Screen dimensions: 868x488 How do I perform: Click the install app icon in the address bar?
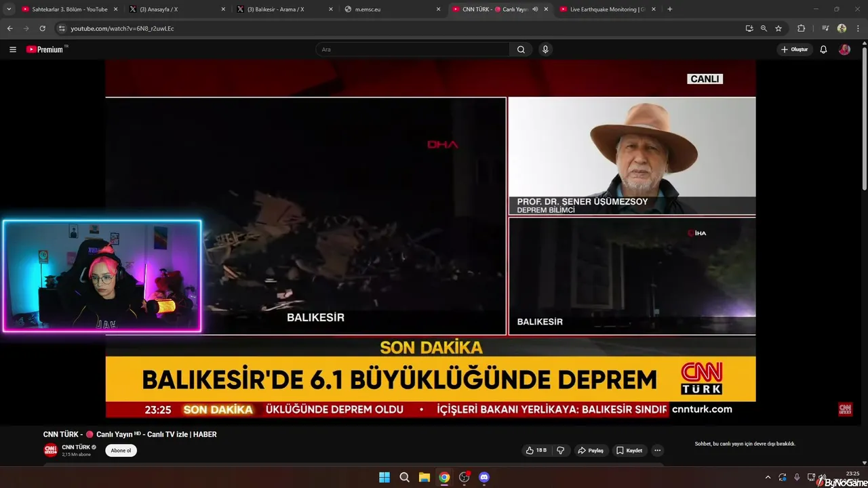coord(749,28)
